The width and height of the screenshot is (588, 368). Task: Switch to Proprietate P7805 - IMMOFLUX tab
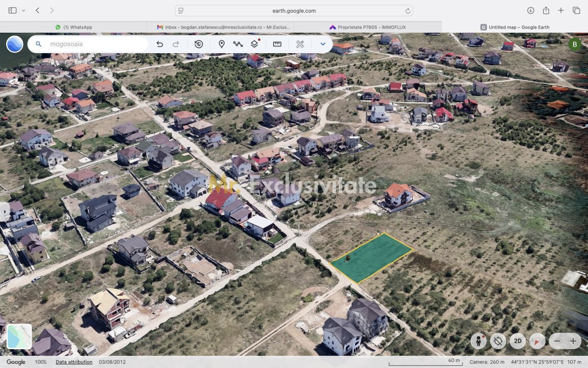pos(367,27)
